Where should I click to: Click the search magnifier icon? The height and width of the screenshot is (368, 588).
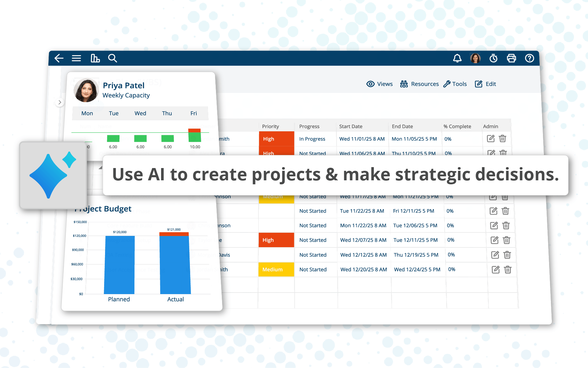click(x=112, y=58)
